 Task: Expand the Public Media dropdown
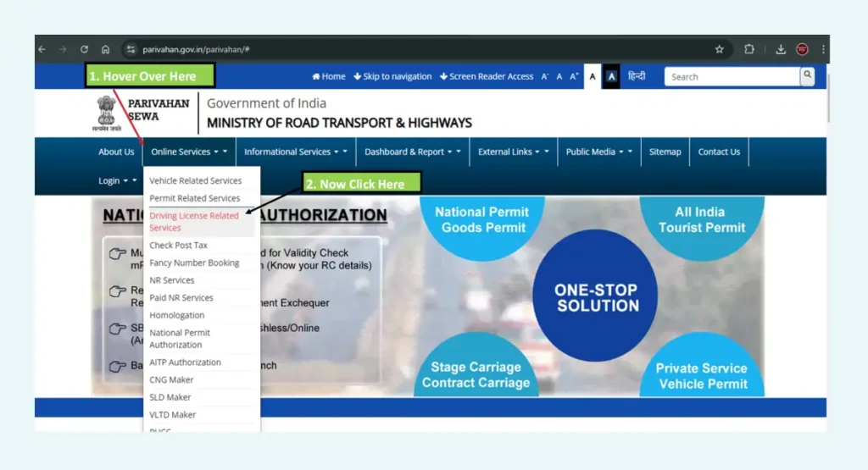598,152
